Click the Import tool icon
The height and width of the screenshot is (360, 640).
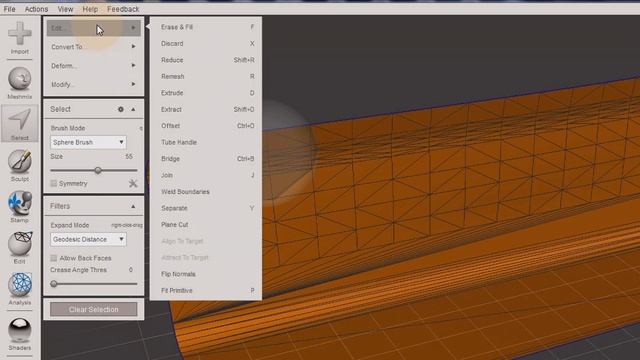[x=20, y=38]
